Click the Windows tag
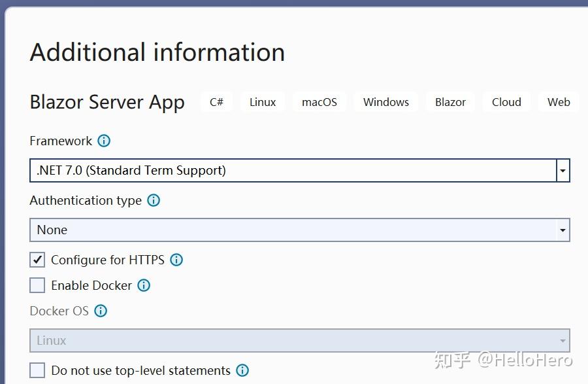 coord(386,102)
